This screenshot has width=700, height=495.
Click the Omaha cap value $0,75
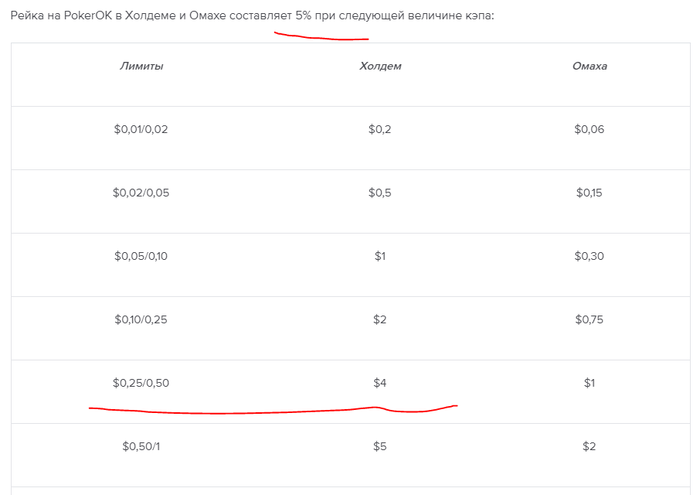coord(589,320)
